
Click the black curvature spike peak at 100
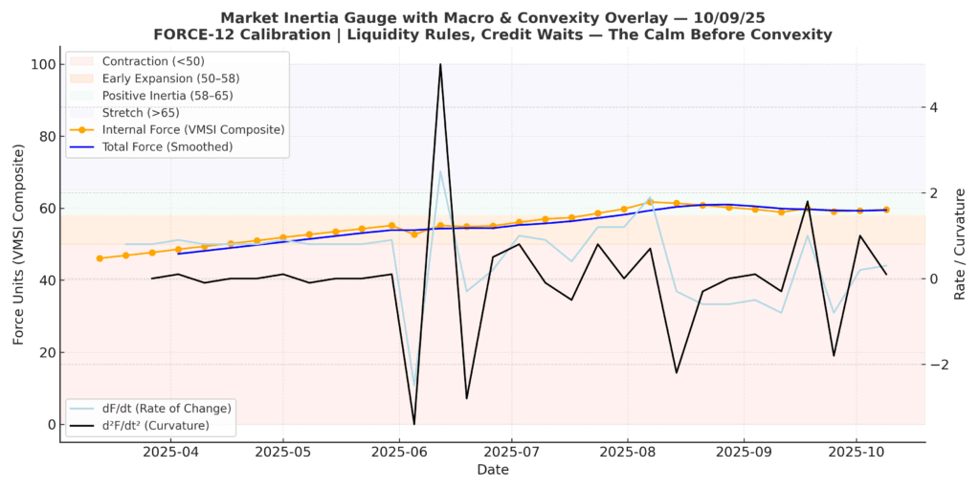[x=440, y=65]
